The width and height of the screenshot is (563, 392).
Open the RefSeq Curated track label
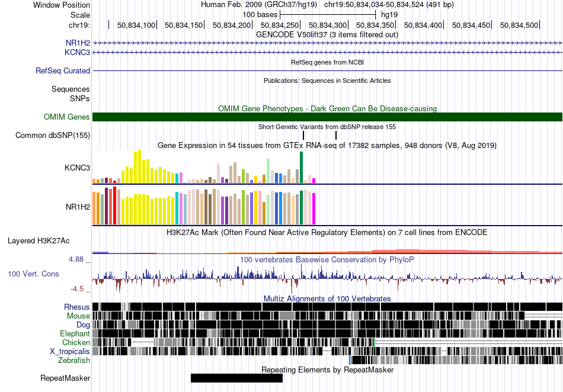63,70
